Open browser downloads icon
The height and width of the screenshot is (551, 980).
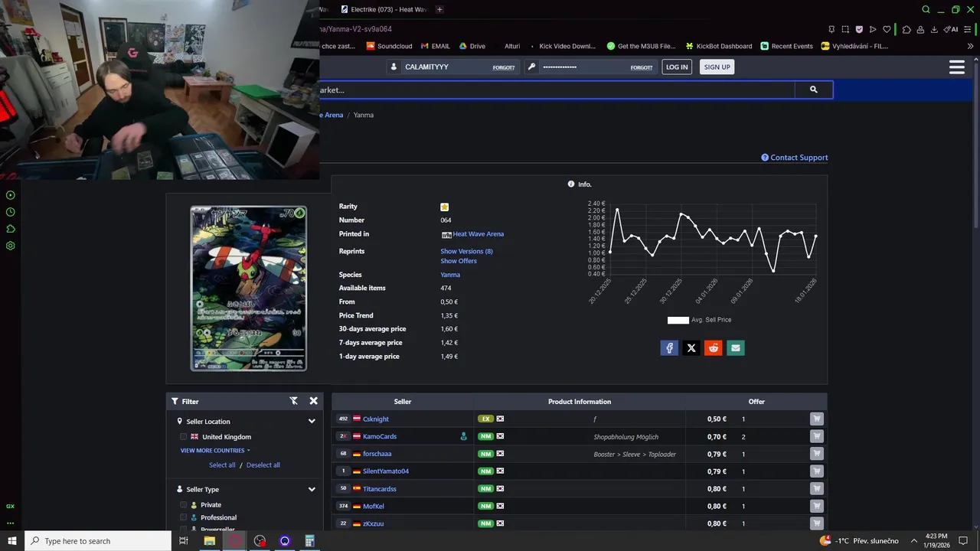934,29
